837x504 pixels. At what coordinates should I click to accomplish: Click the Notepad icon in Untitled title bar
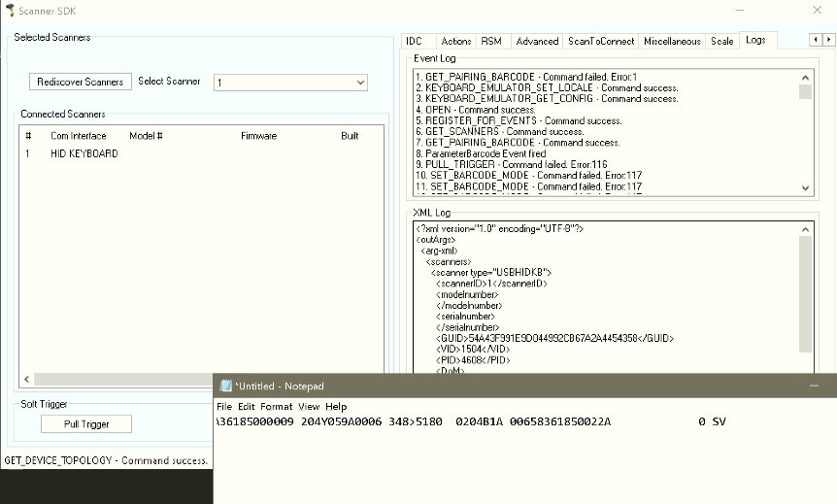226,386
